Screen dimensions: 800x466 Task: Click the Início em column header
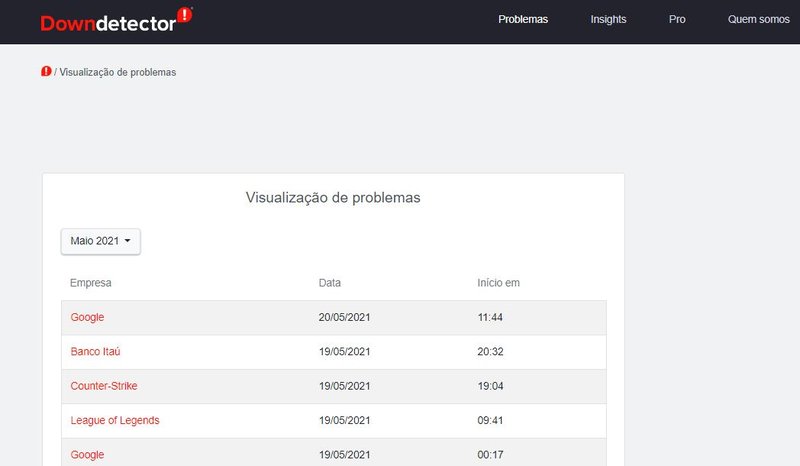[x=498, y=283]
